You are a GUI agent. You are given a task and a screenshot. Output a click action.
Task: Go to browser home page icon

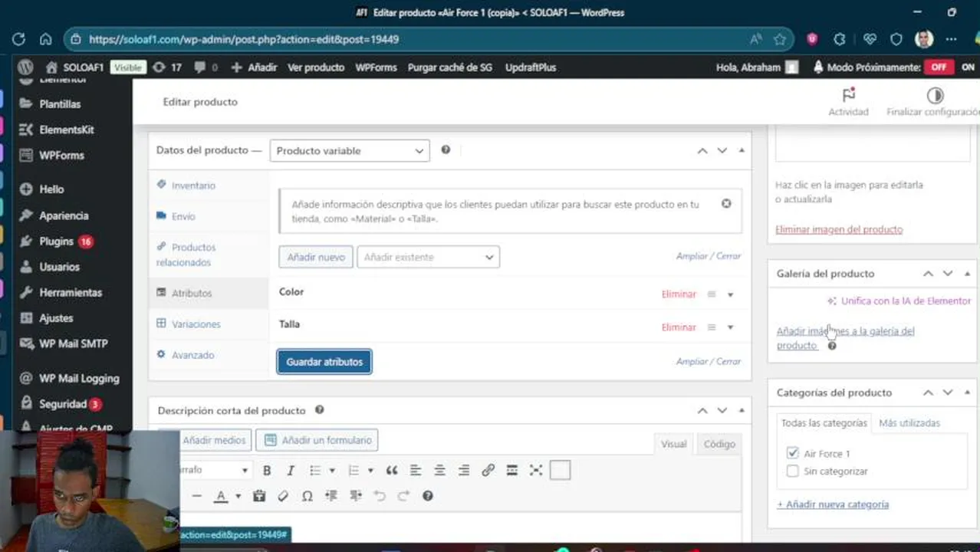(x=46, y=39)
